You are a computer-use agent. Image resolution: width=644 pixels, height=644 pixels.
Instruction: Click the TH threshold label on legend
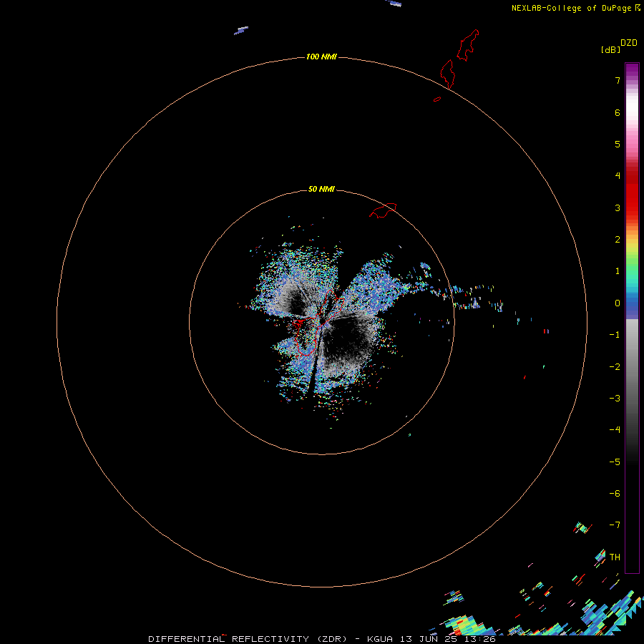tap(615, 557)
